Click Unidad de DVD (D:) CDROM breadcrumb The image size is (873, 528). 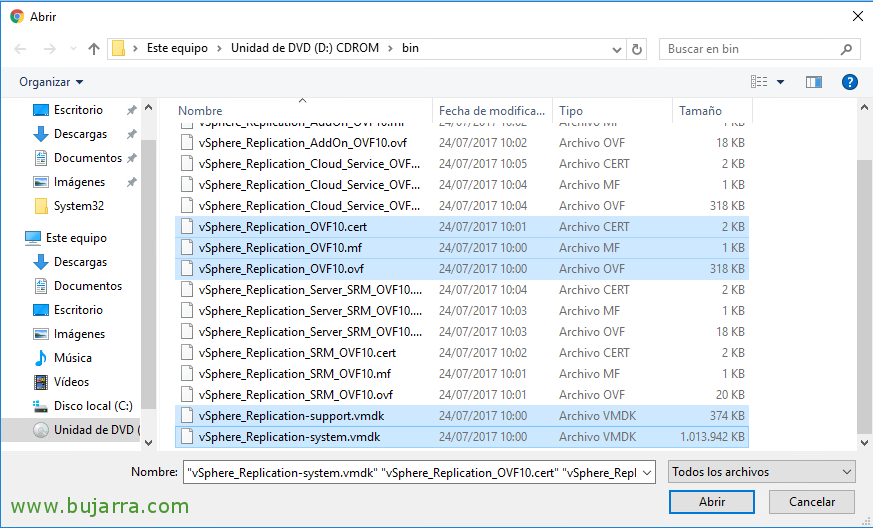pyautogui.click(x=305, y=48)
